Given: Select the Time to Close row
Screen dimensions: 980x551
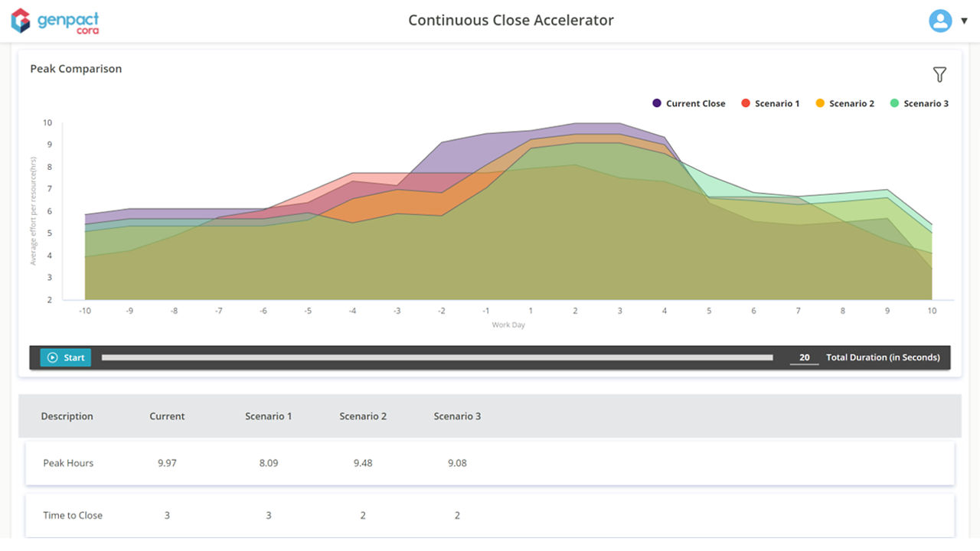Looking at the screenshot, I should tap(73, 515).
